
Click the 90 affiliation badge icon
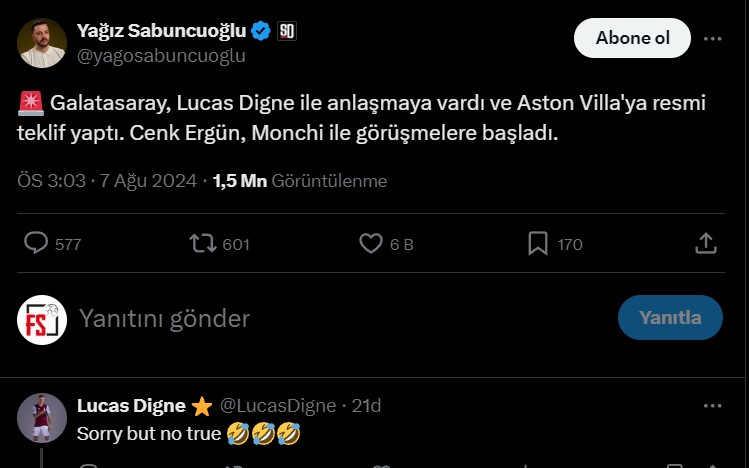tap(286, 32)
